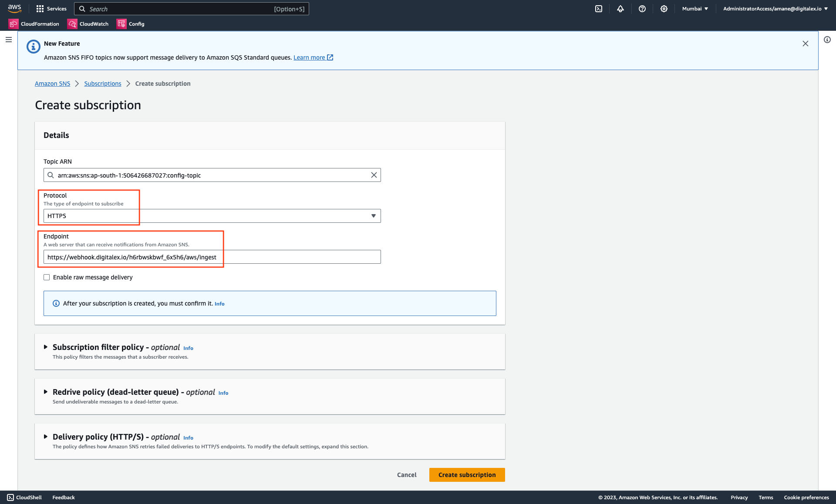836x504 pixels.
Task: Click the help question mark icon
Action: pos(642,9)
